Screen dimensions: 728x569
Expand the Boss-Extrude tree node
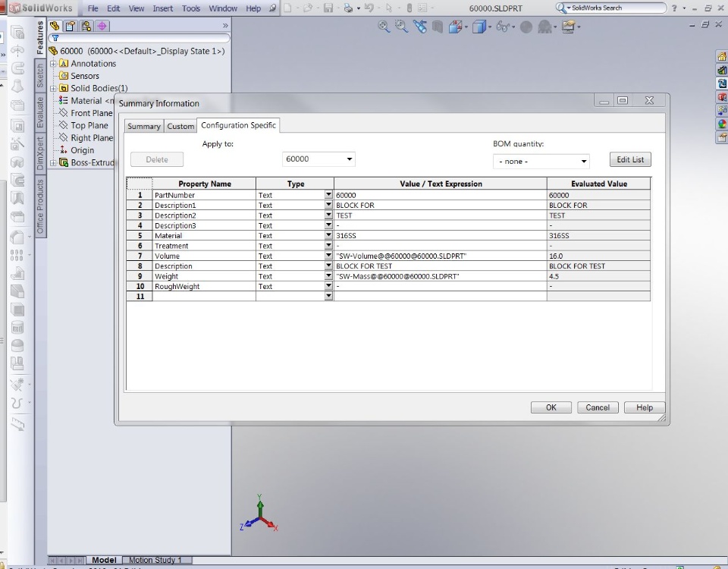[53, 162]
